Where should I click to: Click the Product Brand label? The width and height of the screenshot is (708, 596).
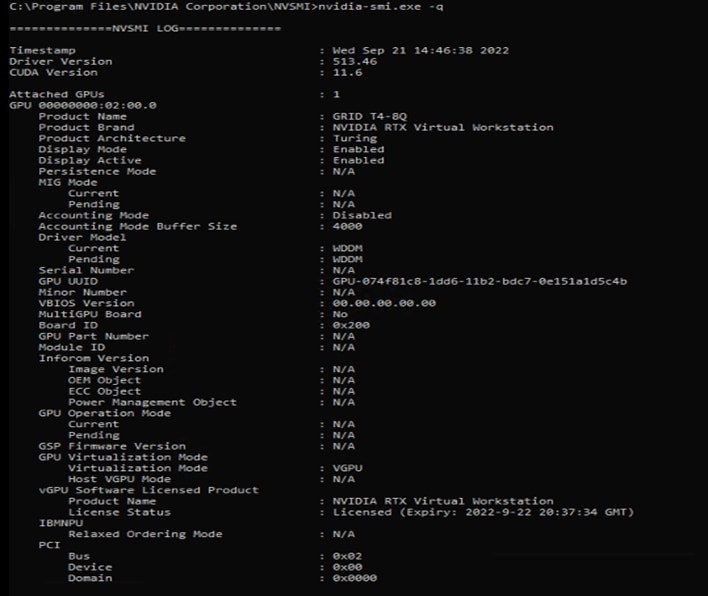[86, 127]
